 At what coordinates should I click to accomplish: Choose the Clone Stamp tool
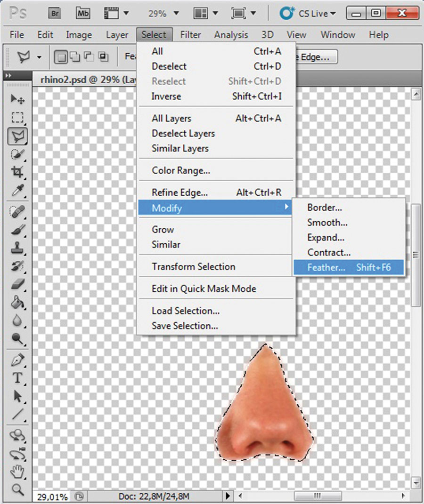(17, 248)
